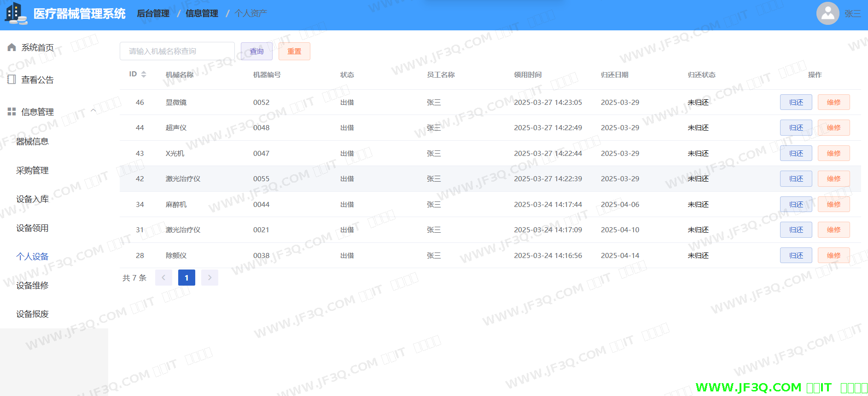This screenshot has height=396, width=868.
Task: Click the grid icon beside 信息管理
Action: coord(12,112)
